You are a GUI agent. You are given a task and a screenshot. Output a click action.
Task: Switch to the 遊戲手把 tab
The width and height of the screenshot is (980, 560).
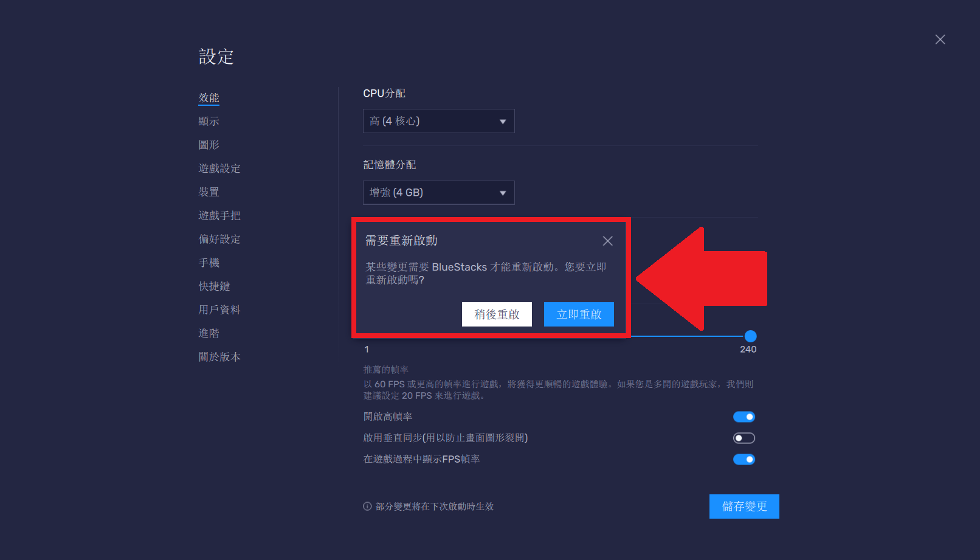coord(219,216)
